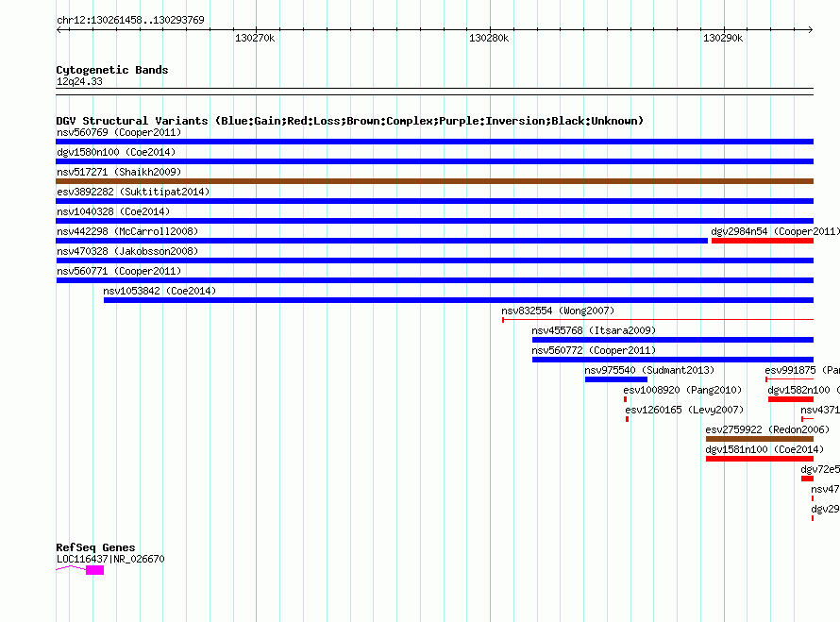Open the brown complex variant nsv517271 (Shaikh2009)
840x622 pixels.
pyautogui.click(x=434, y=181)
